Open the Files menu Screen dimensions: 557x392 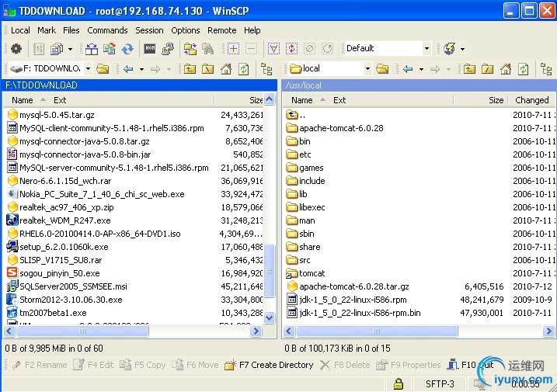pyautogui.click(x=71, y=30)
